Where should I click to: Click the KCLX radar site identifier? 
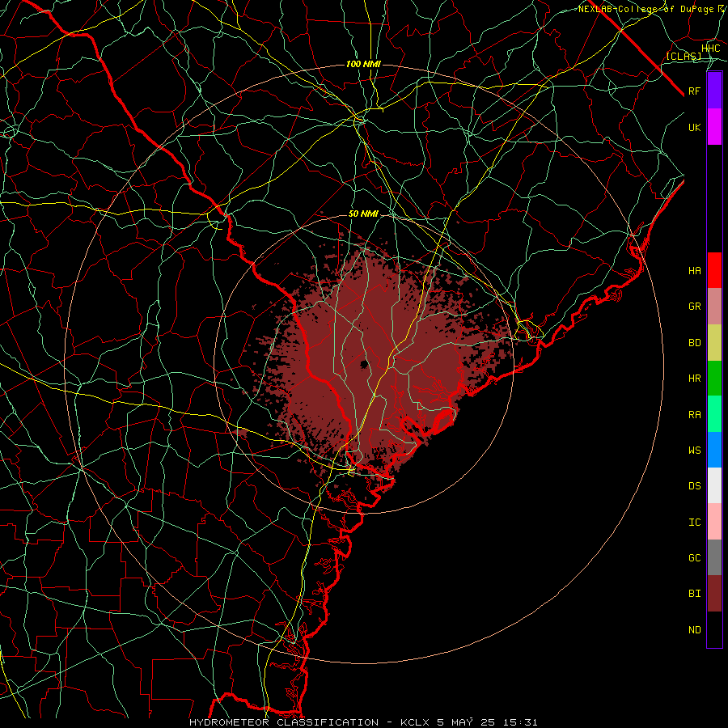pyautogui.click(x=415, y=722)
